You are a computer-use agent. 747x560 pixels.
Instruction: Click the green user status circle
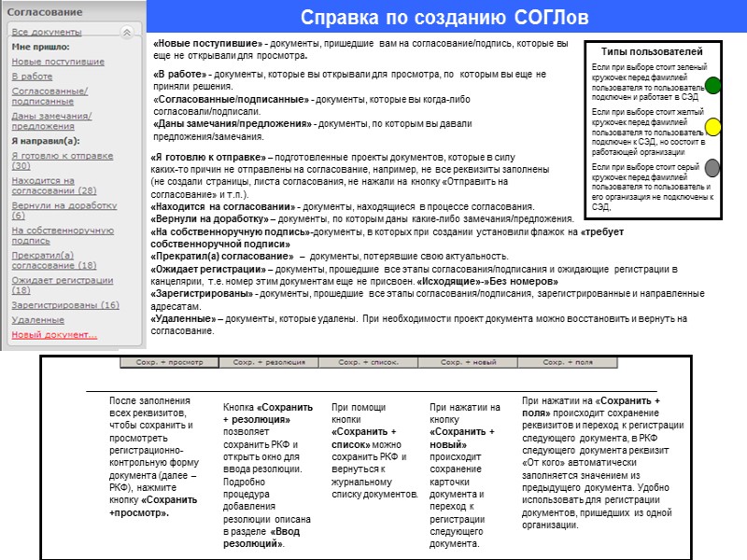point(712,86)
